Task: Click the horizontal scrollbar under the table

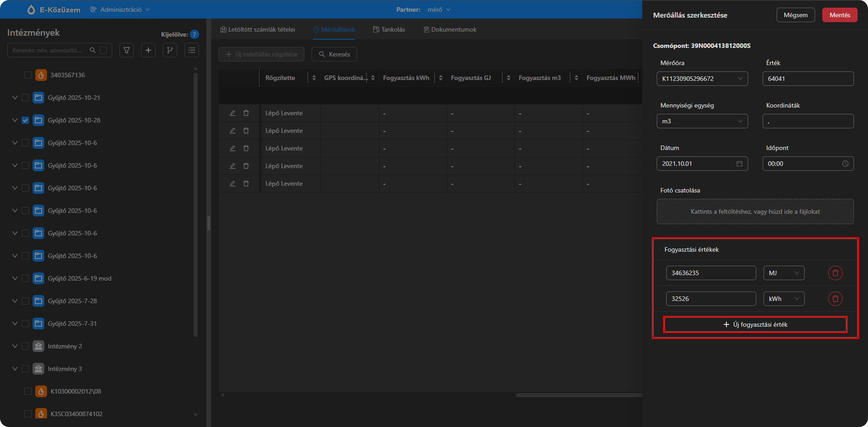Action: pyautogui.click(x=579, y=395)
